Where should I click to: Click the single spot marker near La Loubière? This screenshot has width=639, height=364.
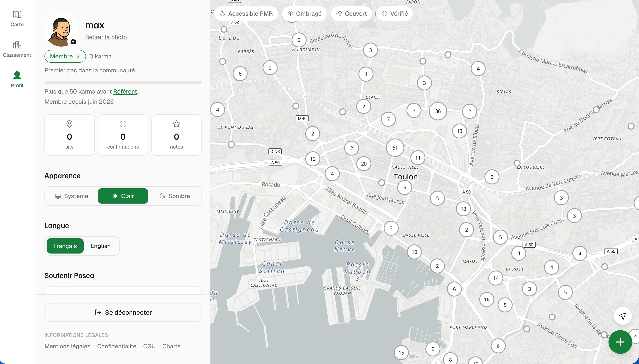point(517,163)
